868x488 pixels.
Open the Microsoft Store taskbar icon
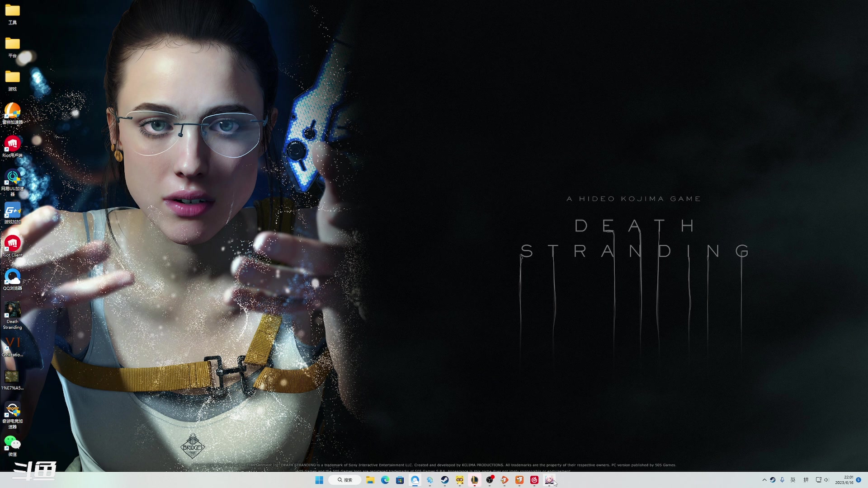pyautogui.click(x=400, y=480)
